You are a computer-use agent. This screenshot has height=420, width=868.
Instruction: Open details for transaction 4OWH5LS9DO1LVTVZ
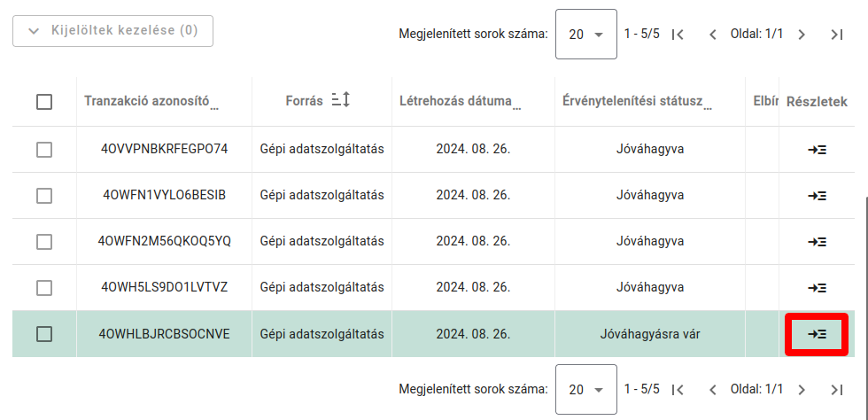click(x=817, y=288)
